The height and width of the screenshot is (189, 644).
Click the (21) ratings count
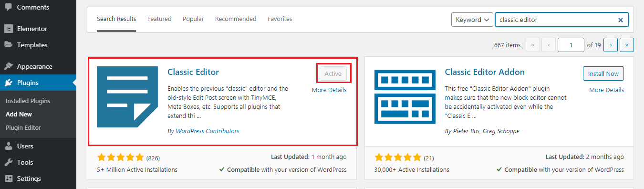pos(429,157)
